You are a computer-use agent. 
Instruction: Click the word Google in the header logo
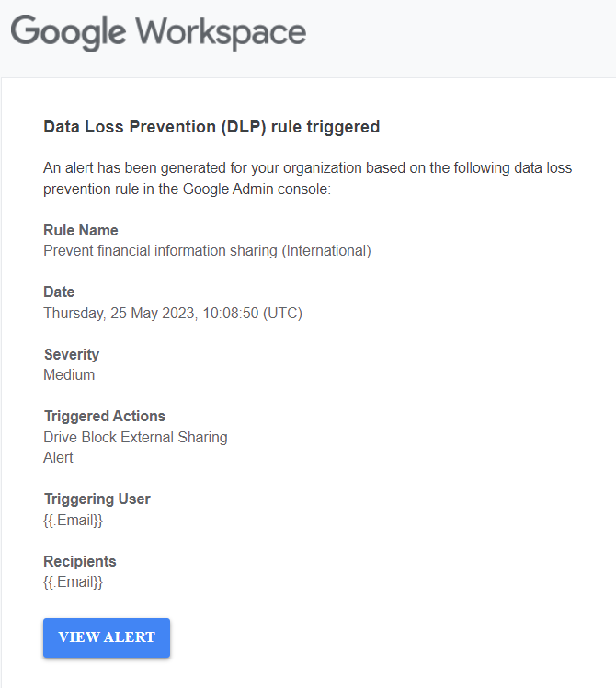tap(68, 33)
